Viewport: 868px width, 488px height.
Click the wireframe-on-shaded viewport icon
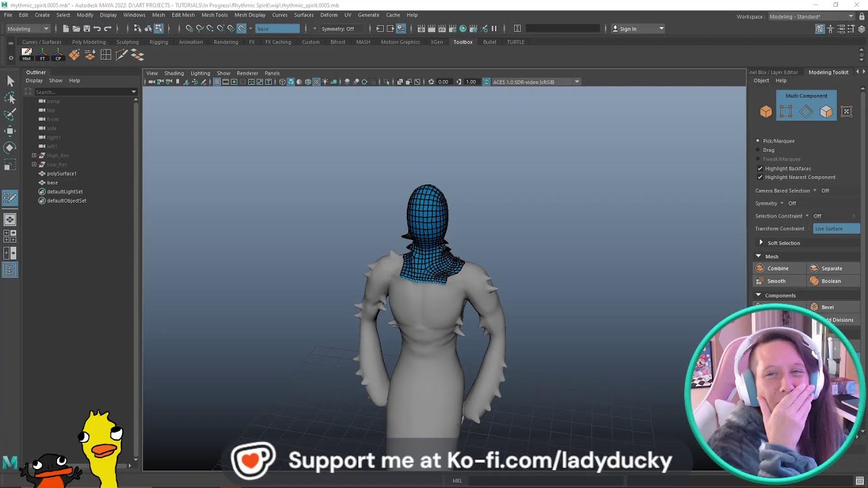pyautogui.click(x=308, y=82)
